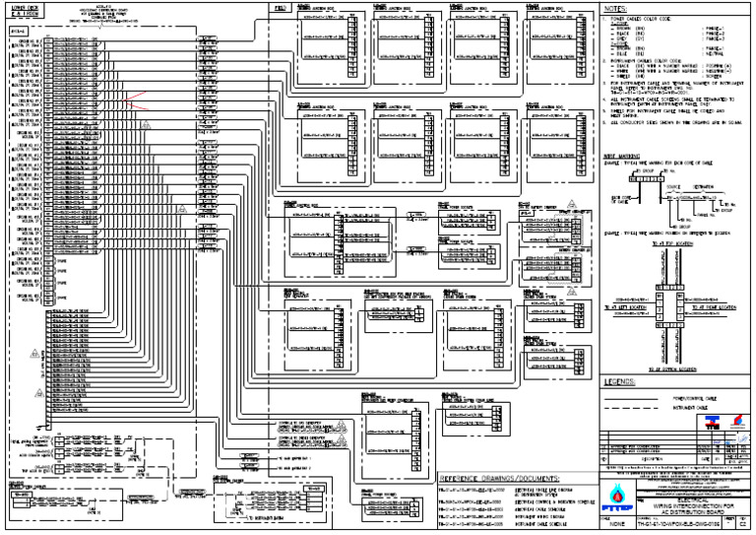Click the "TO AT BOTTOM LOCATION" label

click(x=672, y=369)
